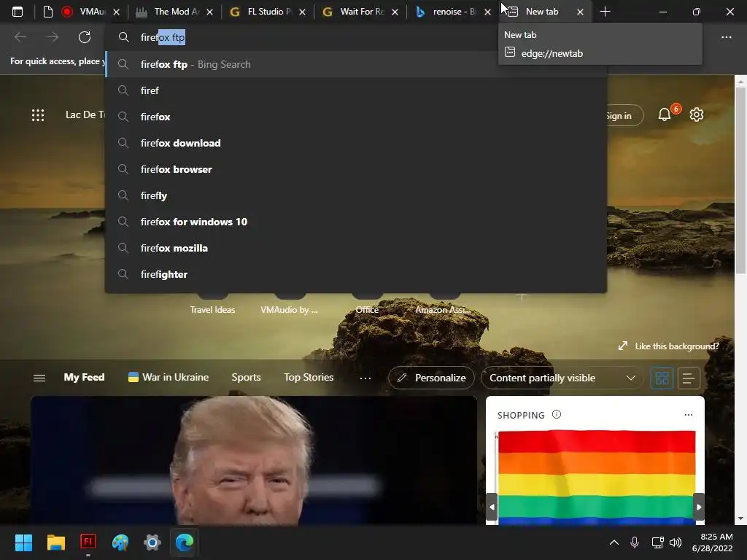This screenshot has width=747, height=560.
Task: Open rainbow flag shopping item
Action: tap(595, 477)
